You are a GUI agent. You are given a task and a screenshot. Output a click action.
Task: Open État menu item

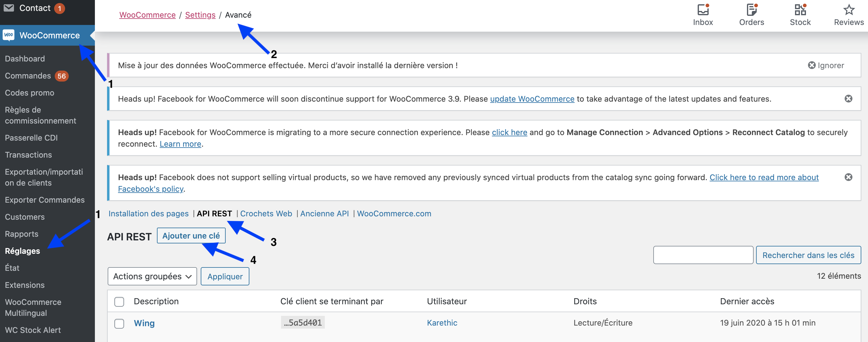point(12,268)
